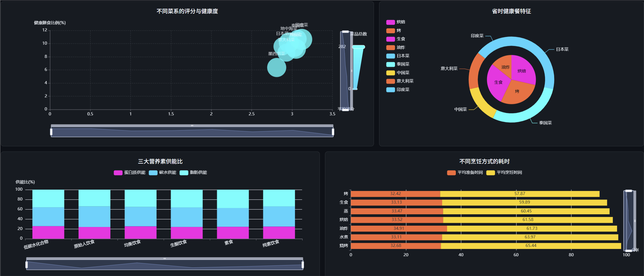Toggle the 平均准备时间 legend item

465,172
